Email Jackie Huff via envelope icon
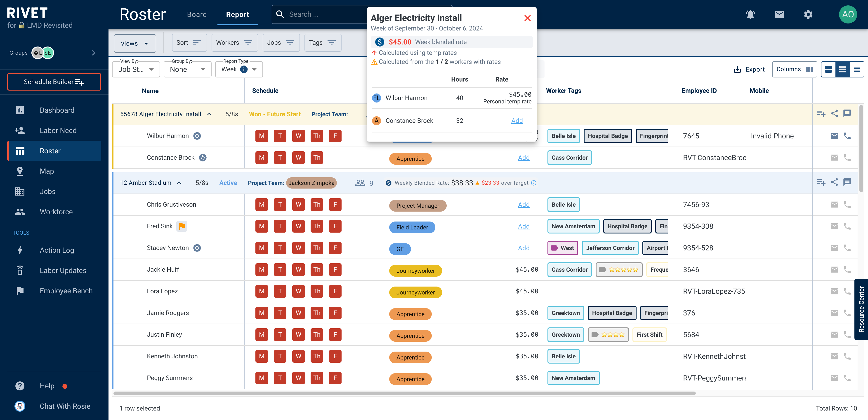Image resolution: width=868 pixels, height=420 pixels. tap(834, 270)
